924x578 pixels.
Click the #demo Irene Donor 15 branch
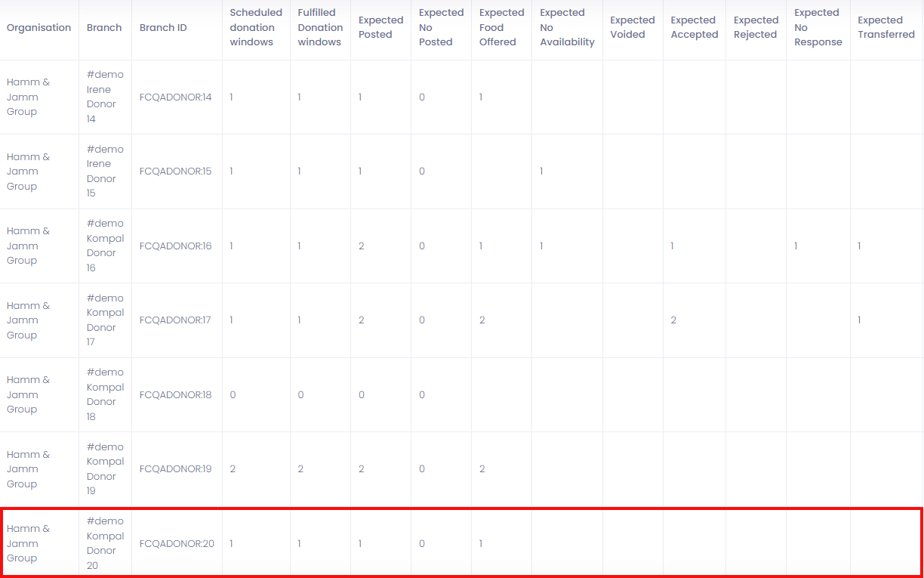(x=105, y=172)
